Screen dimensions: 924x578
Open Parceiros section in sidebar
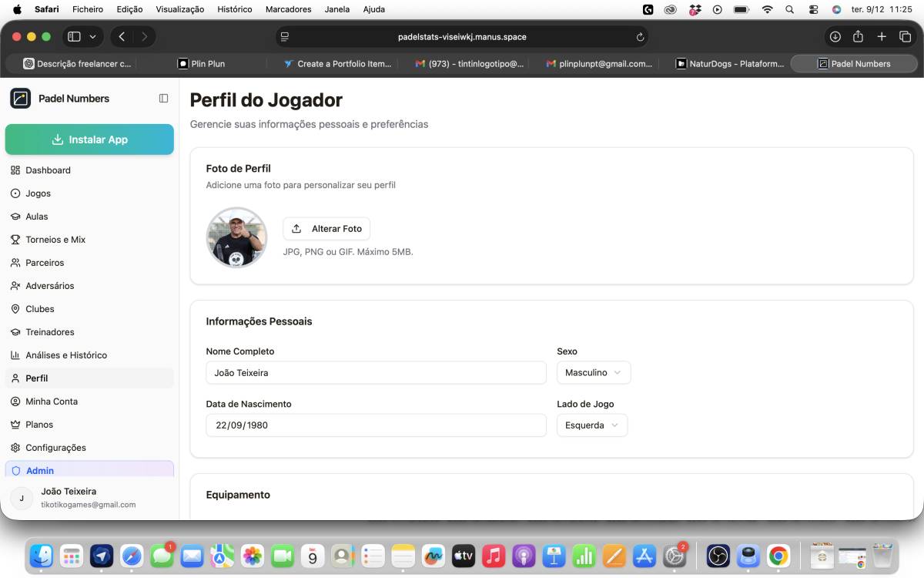click(x=89, y=263)
